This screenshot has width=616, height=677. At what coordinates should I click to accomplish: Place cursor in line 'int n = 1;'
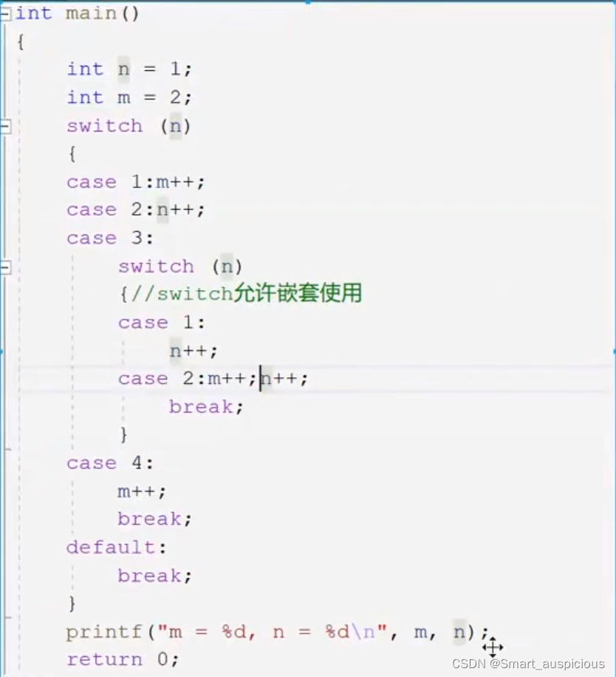pyautogui.click(x=129, y=69)
